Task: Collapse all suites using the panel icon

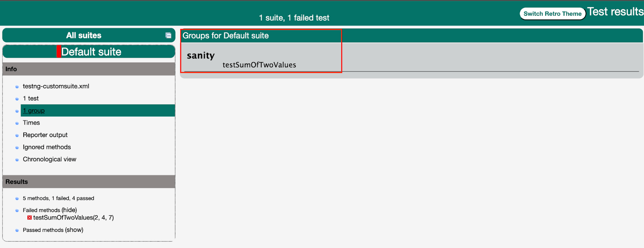Action: pos(168,35)
